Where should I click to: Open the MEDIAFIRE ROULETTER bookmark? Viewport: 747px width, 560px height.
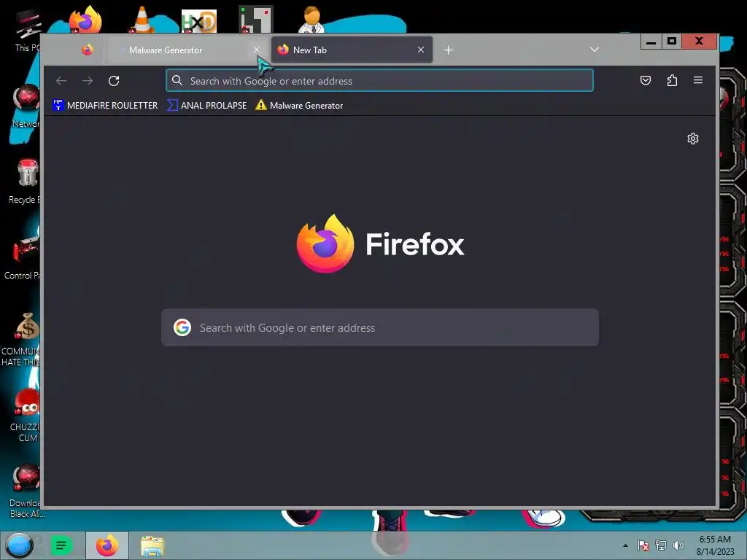105,105
